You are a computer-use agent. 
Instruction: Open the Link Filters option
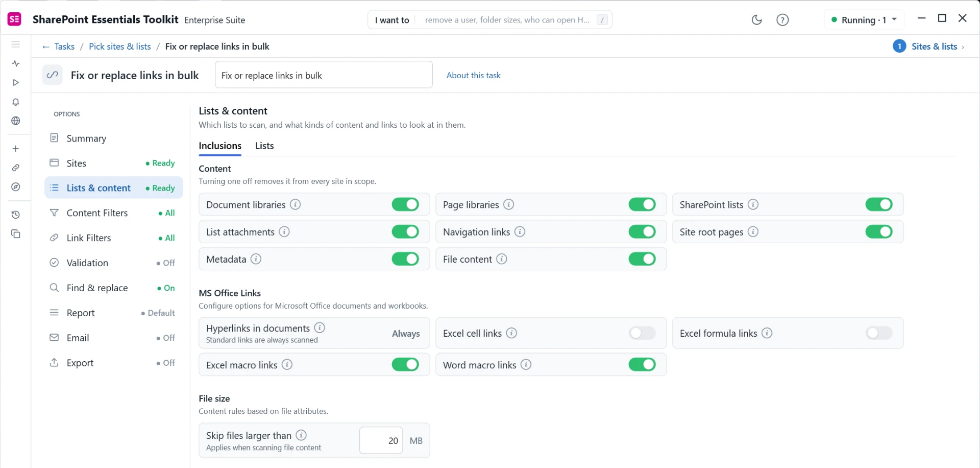(x=113, y=238)
